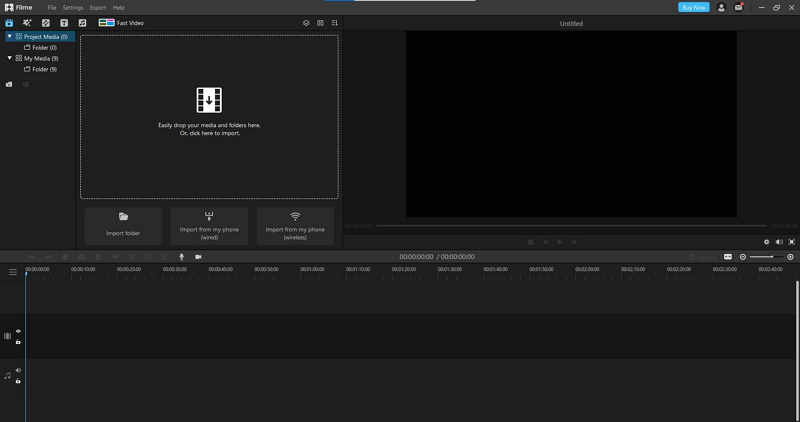Click the redo arrow in timeline toolbar

(48, 257)
